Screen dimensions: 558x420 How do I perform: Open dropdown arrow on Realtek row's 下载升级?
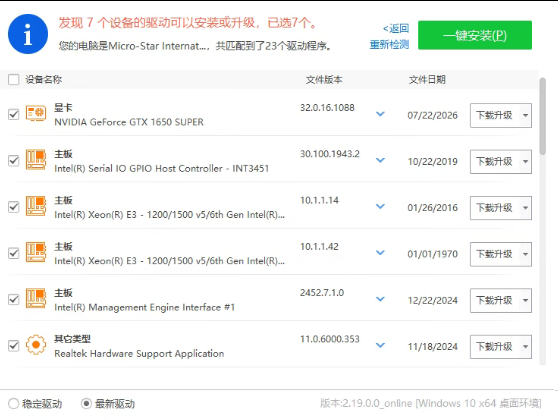pyautogui.click(x=526, y=347)
